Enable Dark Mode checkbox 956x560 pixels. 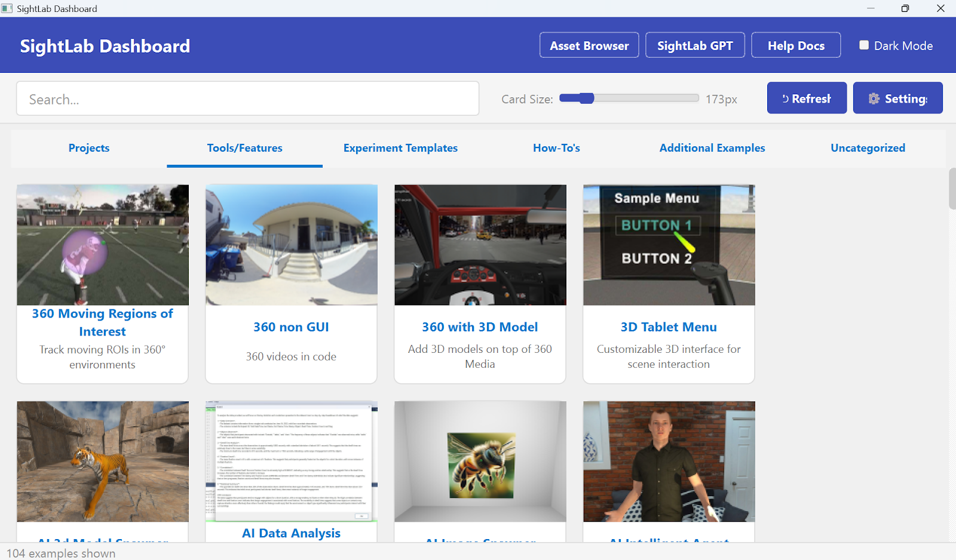pos(864,45)
